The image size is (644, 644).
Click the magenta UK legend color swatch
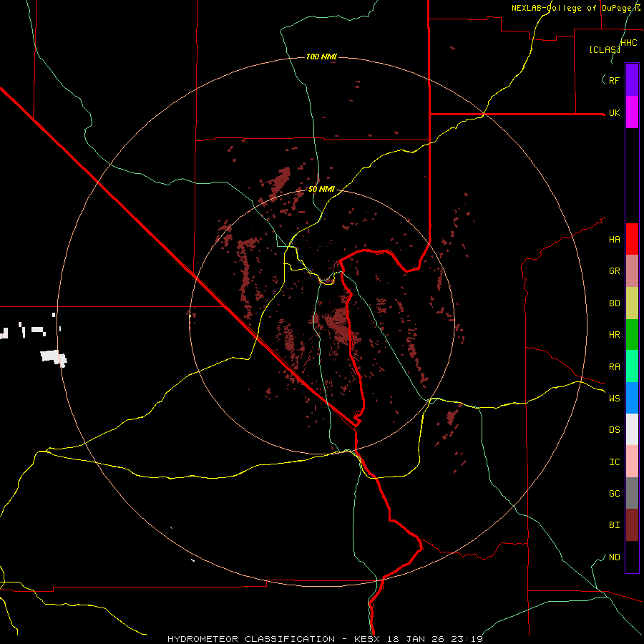[632, 112]
